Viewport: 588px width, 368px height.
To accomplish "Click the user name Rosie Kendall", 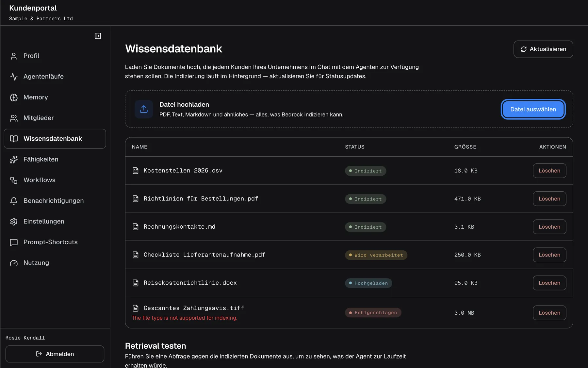I will pyautogui.click(x=25, y=338).
